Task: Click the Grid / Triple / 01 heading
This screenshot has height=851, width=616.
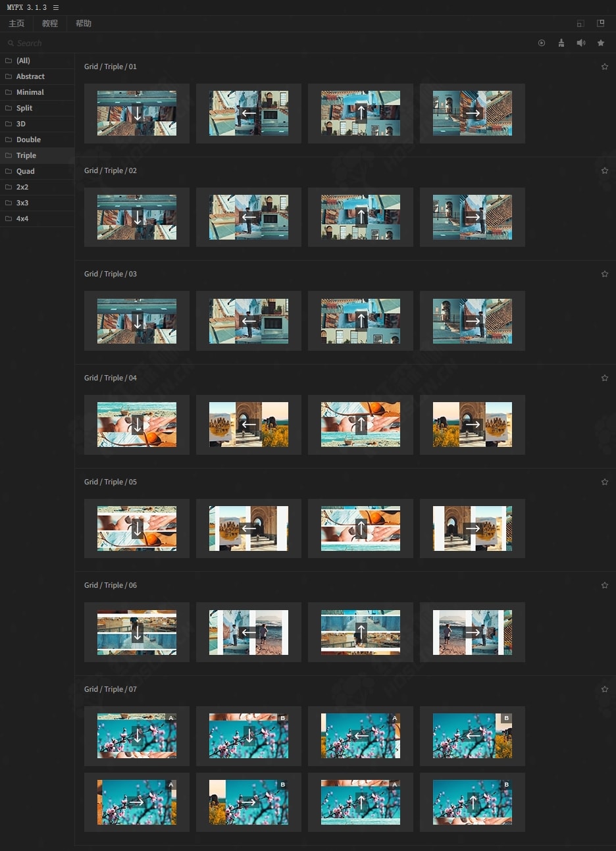Action: [111, 66]
